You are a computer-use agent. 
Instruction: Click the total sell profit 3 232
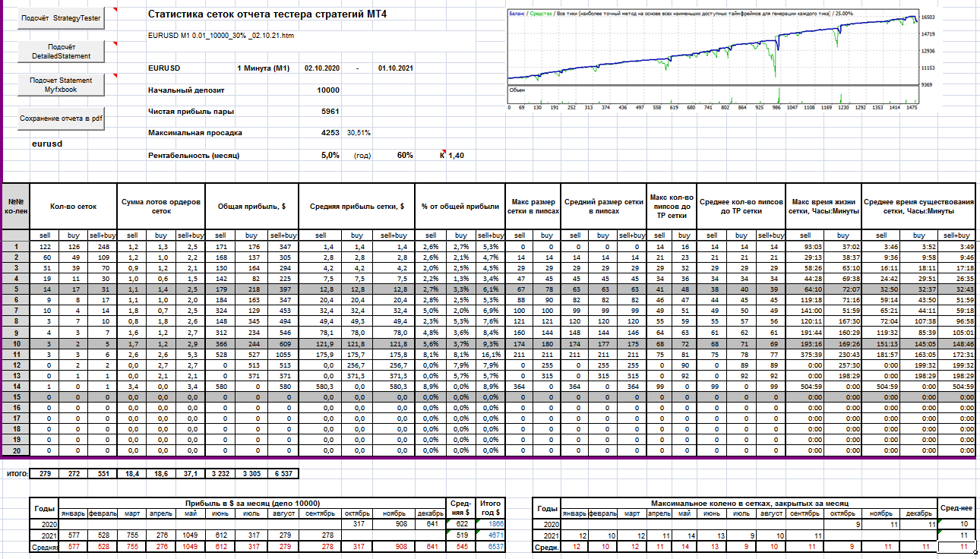(222, 474)
